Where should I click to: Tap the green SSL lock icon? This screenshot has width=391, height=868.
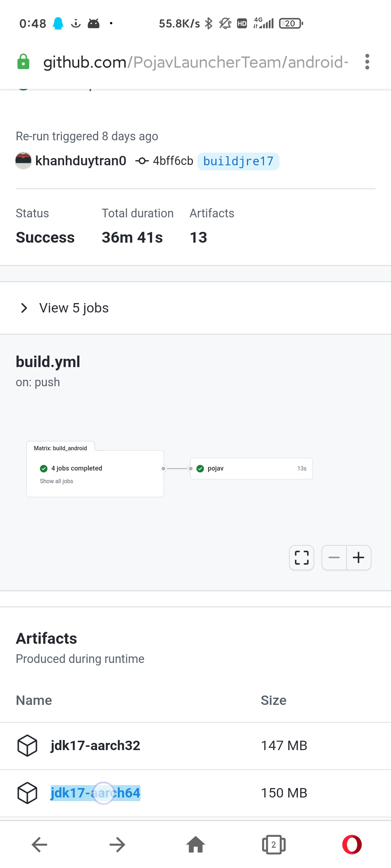24,62
